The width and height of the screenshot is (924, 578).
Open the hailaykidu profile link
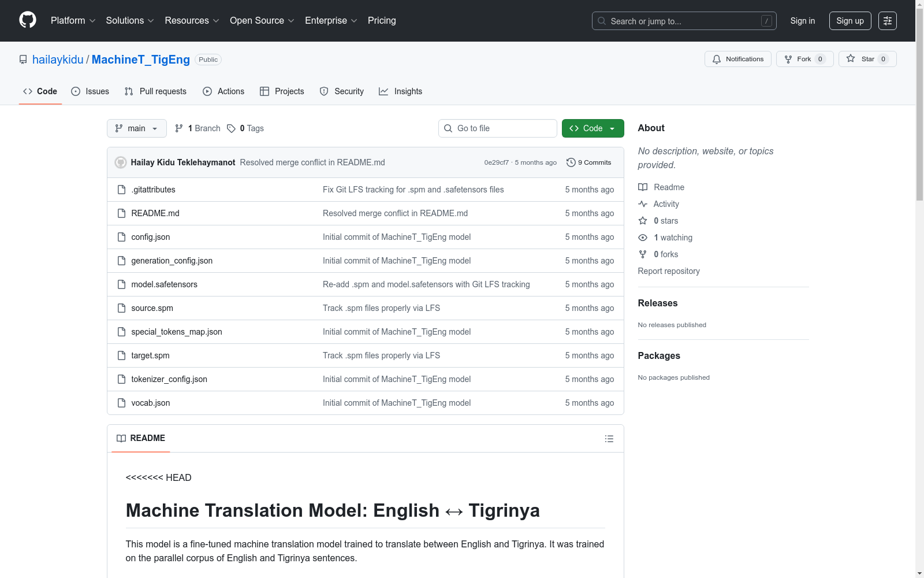pos(58,60)
